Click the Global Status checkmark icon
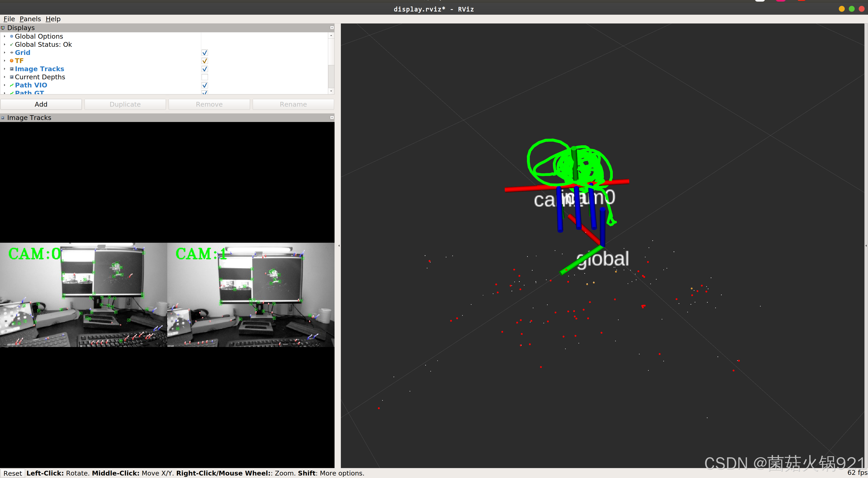 [12, 45]
